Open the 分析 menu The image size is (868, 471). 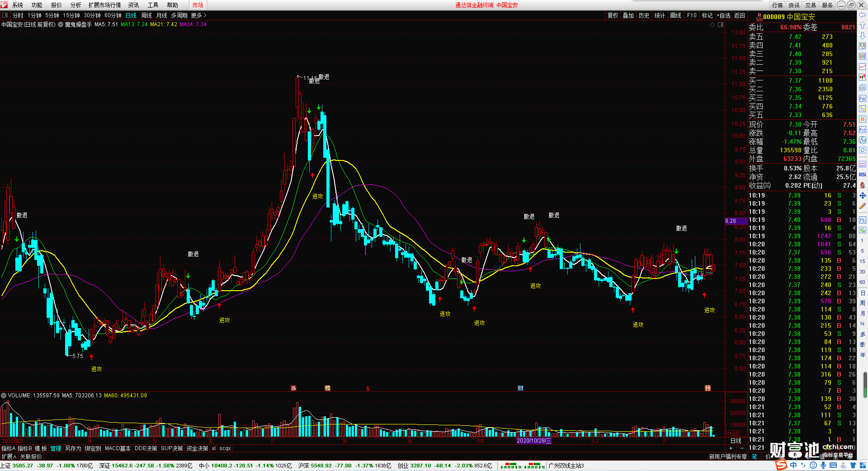point(76,5)
